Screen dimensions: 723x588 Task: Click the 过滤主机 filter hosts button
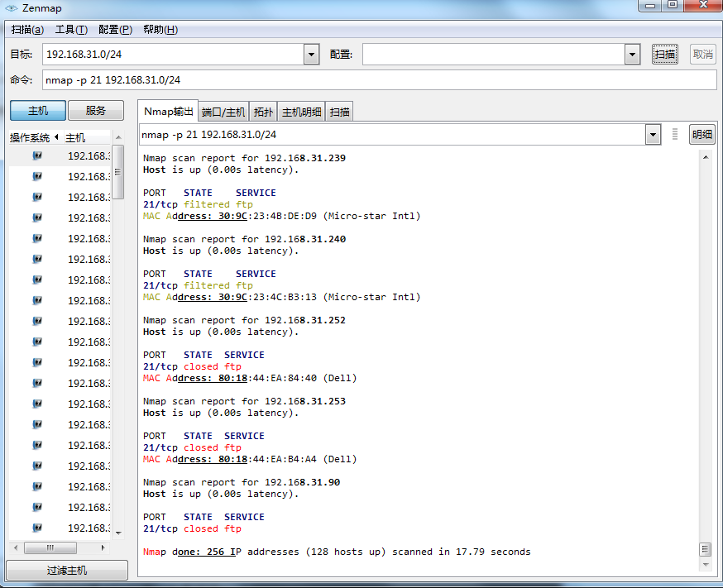click(x=67, y=571)
